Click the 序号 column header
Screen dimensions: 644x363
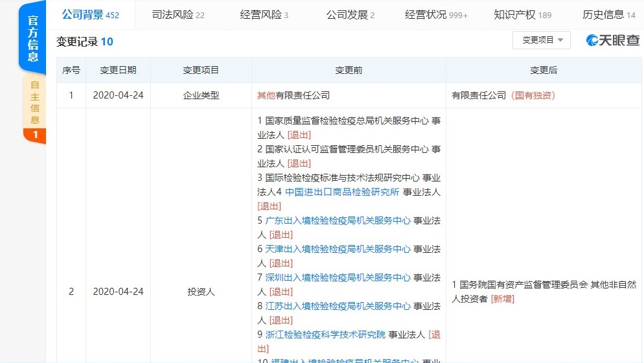point(71,70)
